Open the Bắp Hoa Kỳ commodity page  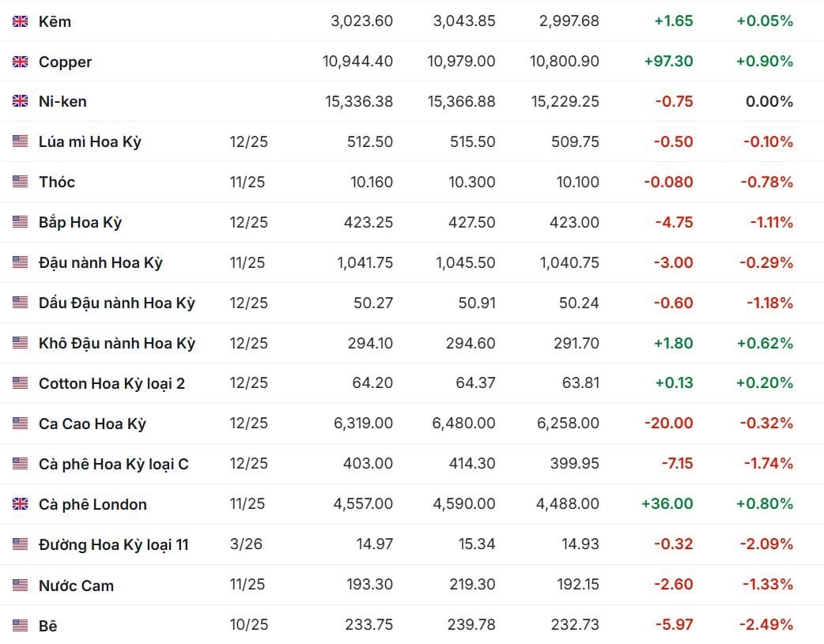(80, 222)
